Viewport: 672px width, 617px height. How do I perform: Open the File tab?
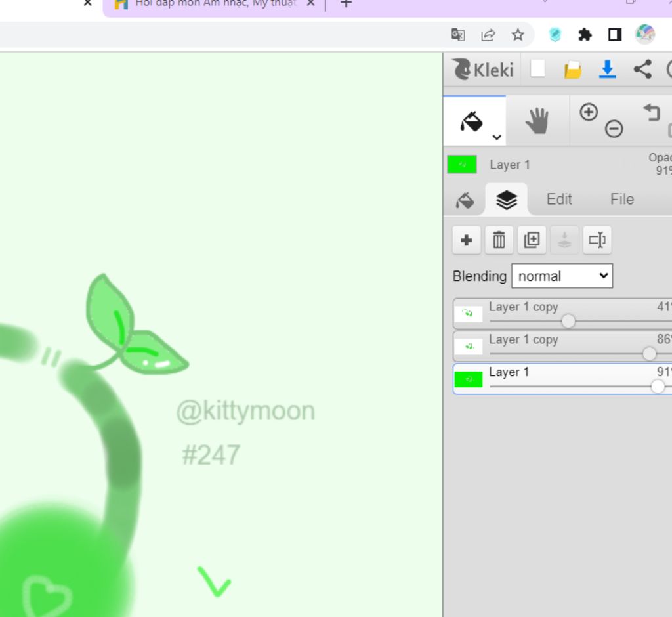click(622, 200)
